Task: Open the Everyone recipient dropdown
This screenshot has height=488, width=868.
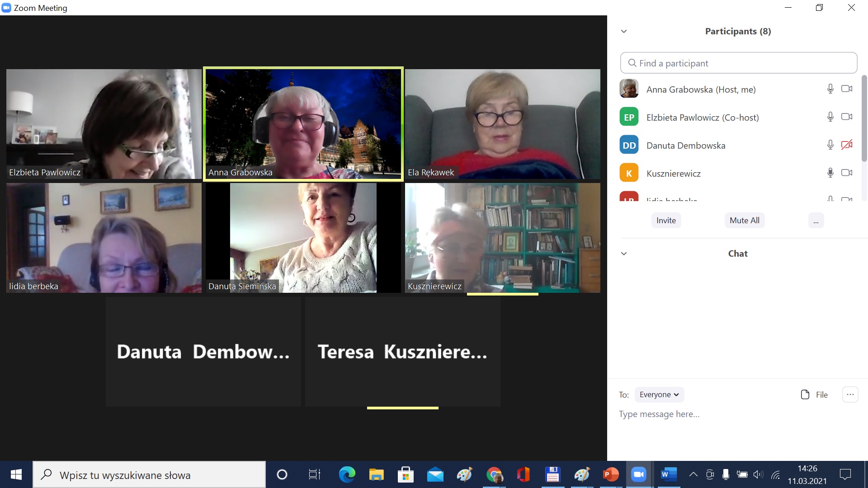Action: coord(659,394)
